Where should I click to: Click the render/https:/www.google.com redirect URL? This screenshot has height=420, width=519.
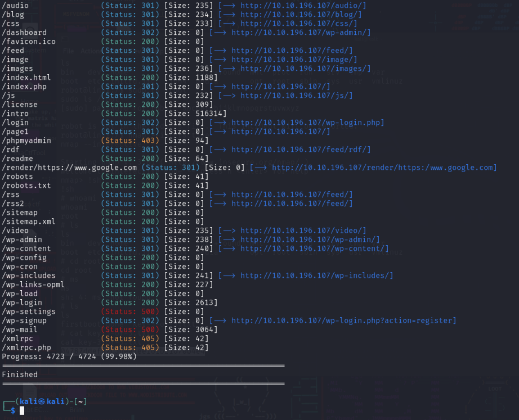tap(383, 168)
